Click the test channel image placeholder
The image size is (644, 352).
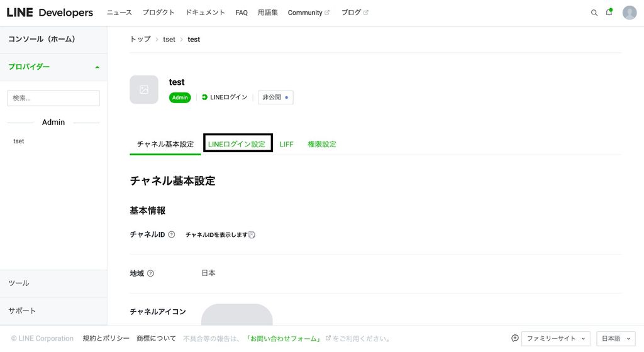pos(144,89)
